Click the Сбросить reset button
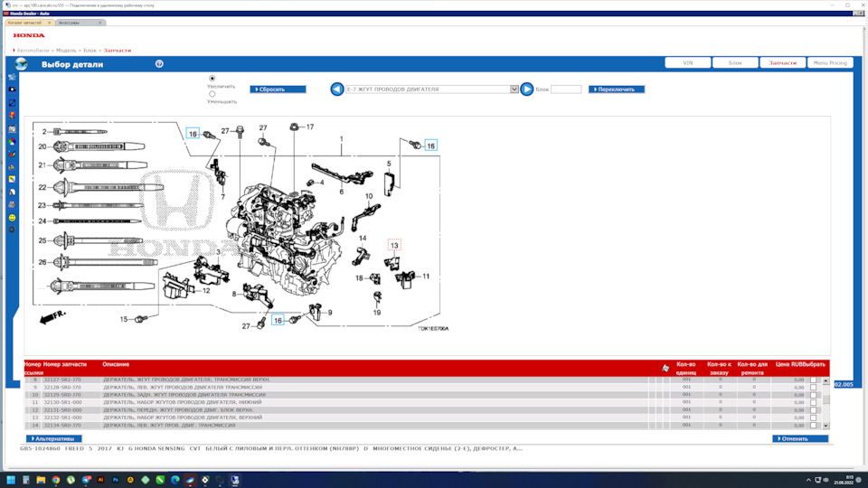This screenshot has height=488, width=868. click(x=278, y=89)
